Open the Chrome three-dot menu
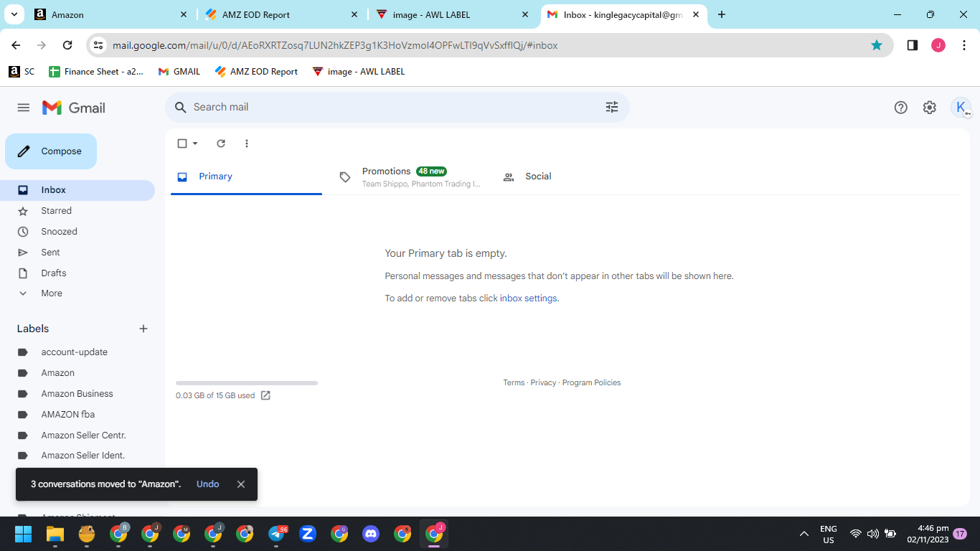This screenshot has height=551, width=980. pyautogui.click(x=964, y=45)
